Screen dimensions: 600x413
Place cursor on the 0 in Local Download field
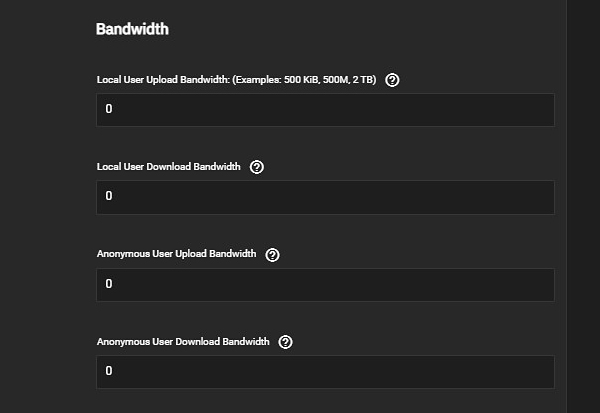(x=108, y=197)
